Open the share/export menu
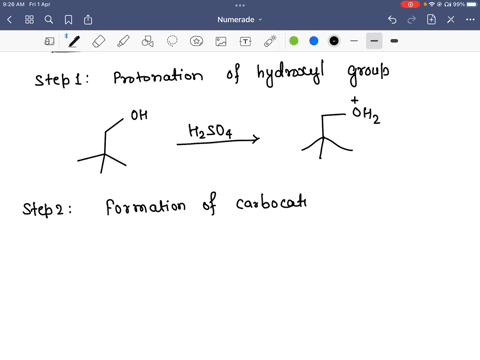This screenshot has width=480, height=360. (x=88, y=20)
